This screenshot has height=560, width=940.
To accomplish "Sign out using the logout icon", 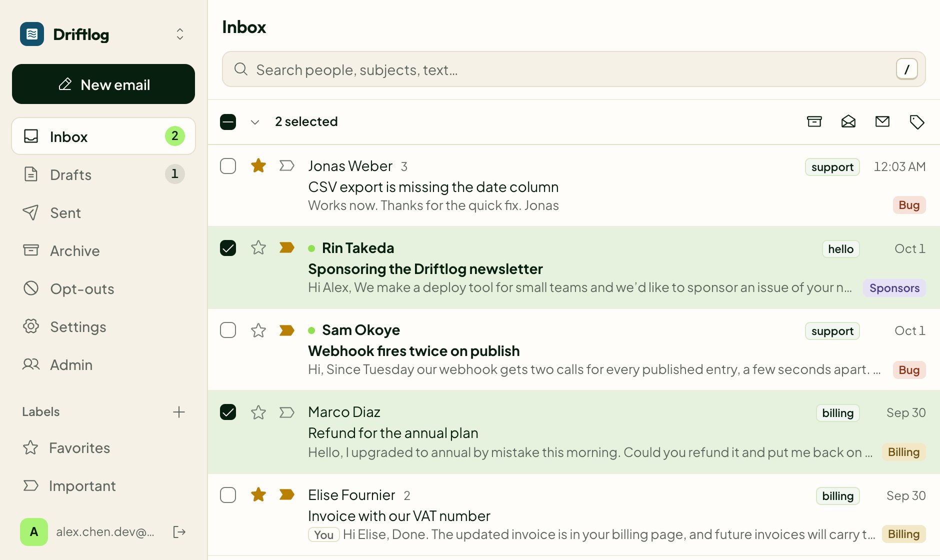I will pos(179,531).
